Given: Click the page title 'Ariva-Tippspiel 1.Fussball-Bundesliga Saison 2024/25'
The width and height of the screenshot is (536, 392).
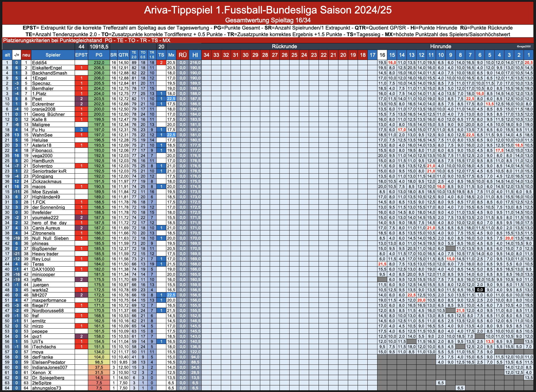Looking at the screenshot, I should click(x=268, y=10).
